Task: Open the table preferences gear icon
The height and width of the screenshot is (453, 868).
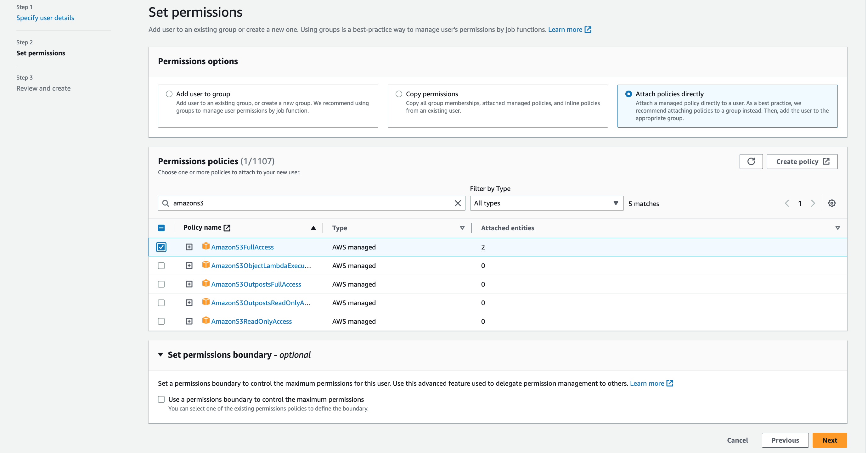Action: [831, 203]
